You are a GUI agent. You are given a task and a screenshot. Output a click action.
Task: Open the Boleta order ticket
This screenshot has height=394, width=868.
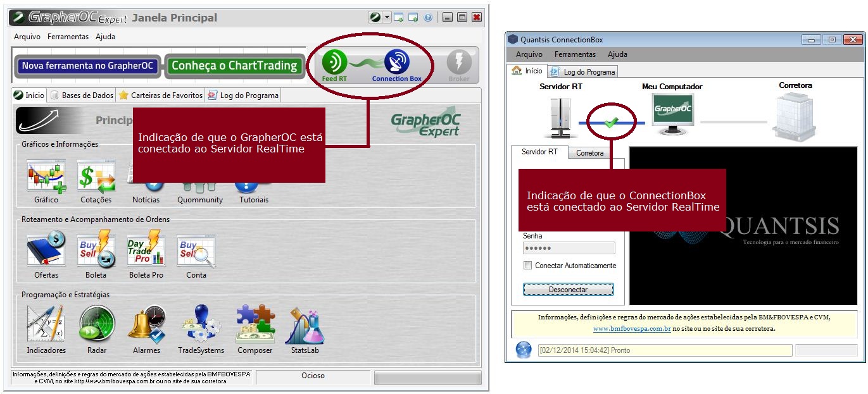96,255
